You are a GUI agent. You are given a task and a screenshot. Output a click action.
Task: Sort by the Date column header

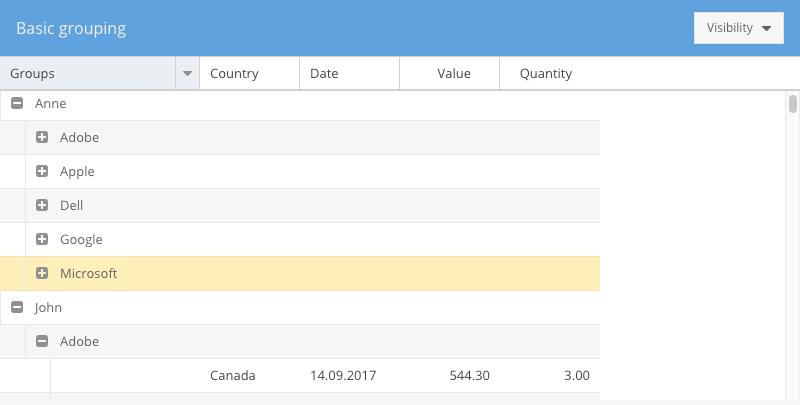coord(349,73)
